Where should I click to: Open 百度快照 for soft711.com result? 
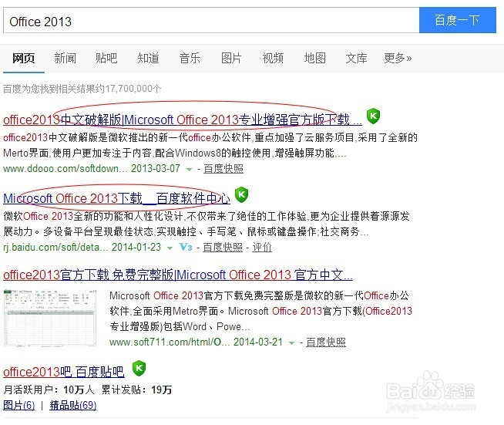(x=326, y=342)
